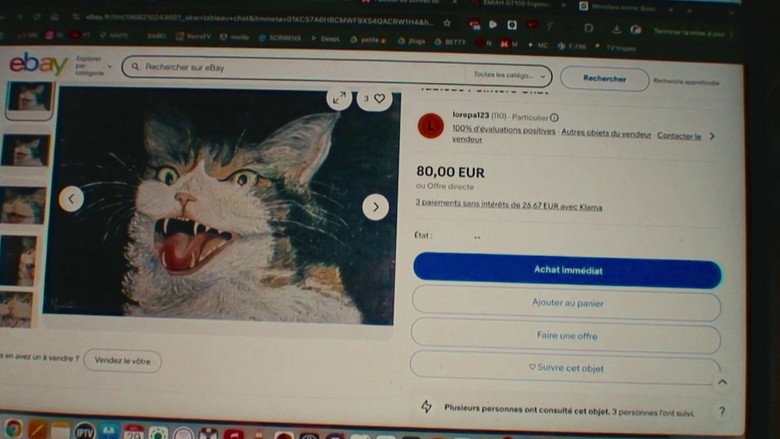This screenshot has height=439, width=780.
Task: Click the 80,00 EUR price text
Action: click(x=450, y=172)
